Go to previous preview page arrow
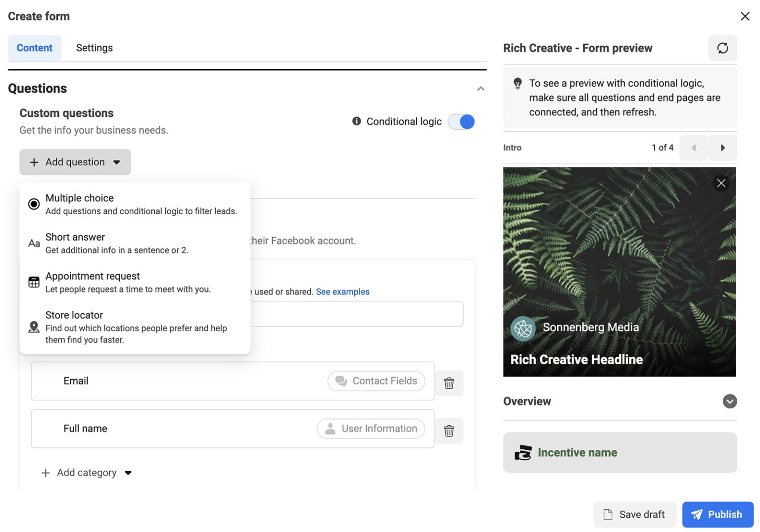760x532 pixels. coord(694,147)
